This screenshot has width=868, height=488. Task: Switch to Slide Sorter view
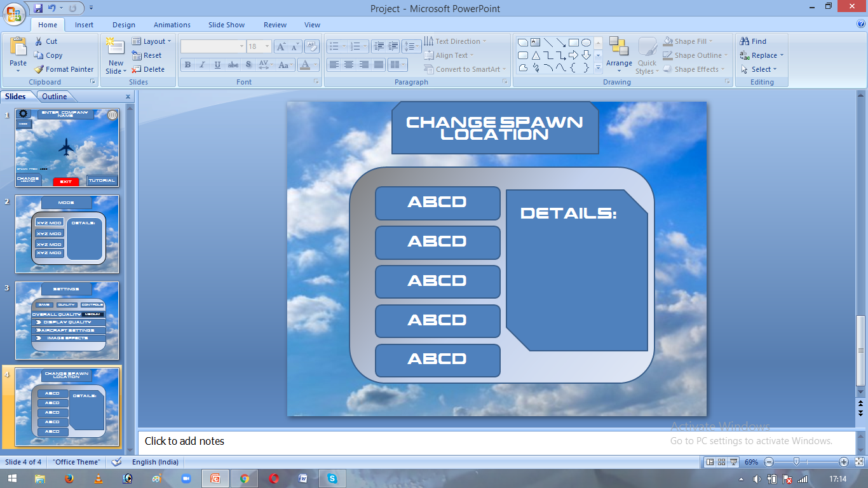722,462
